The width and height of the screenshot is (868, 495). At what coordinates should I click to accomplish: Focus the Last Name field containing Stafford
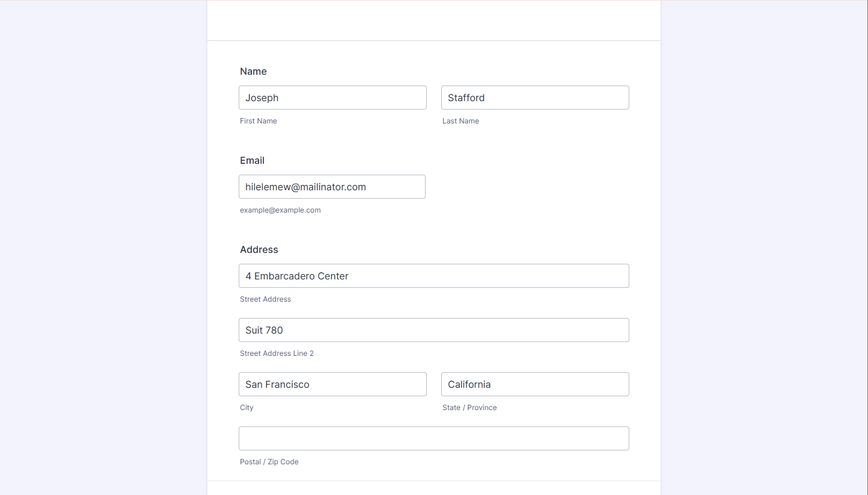(x=535, y=98)
